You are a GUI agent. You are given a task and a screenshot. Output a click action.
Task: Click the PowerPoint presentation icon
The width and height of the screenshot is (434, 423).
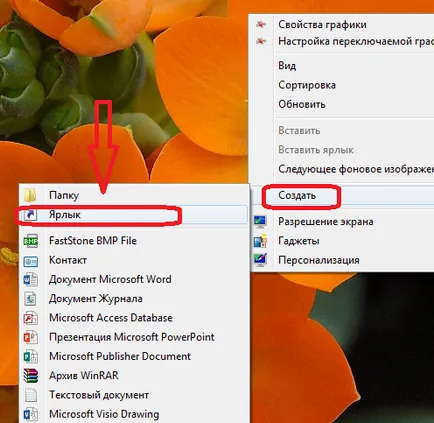pyautogui.click(x=31, y=337)
